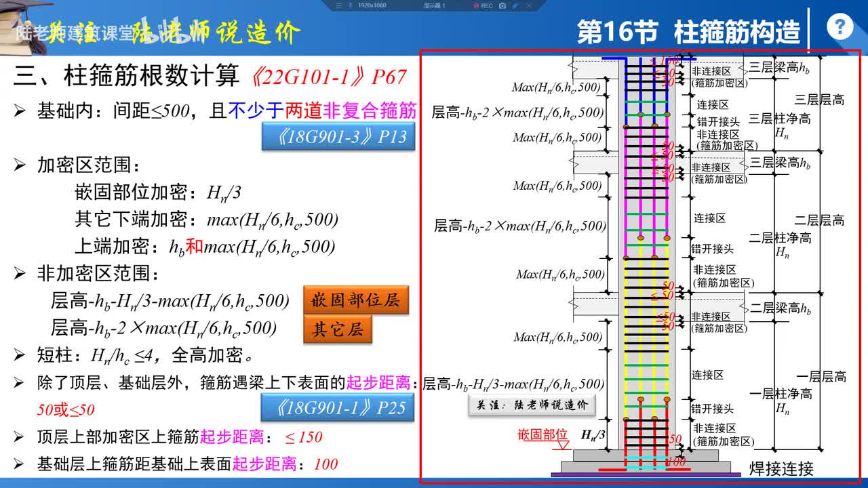Click the orange 嵌固部位层 label button
The width and height of the screenshot is (868, 488).
point(355,300)
